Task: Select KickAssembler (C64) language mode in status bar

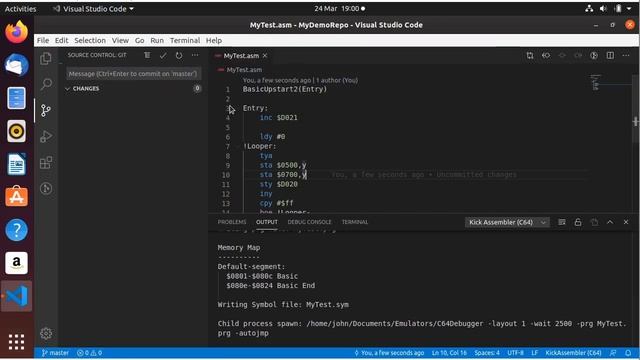Action: 573,353
